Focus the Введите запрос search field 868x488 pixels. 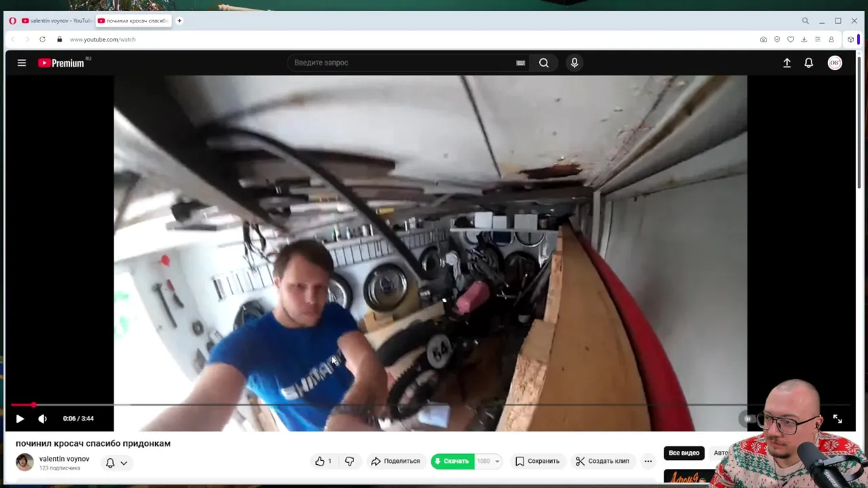pos(403,63)
